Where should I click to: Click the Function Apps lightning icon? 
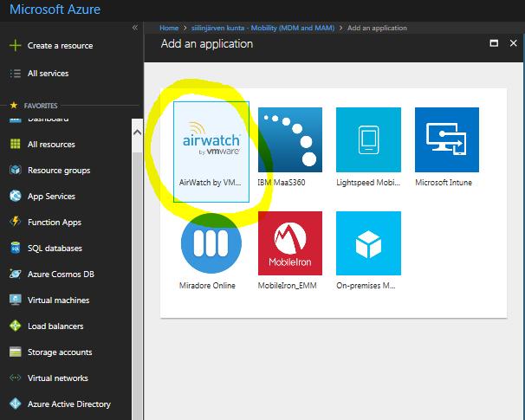16,222
